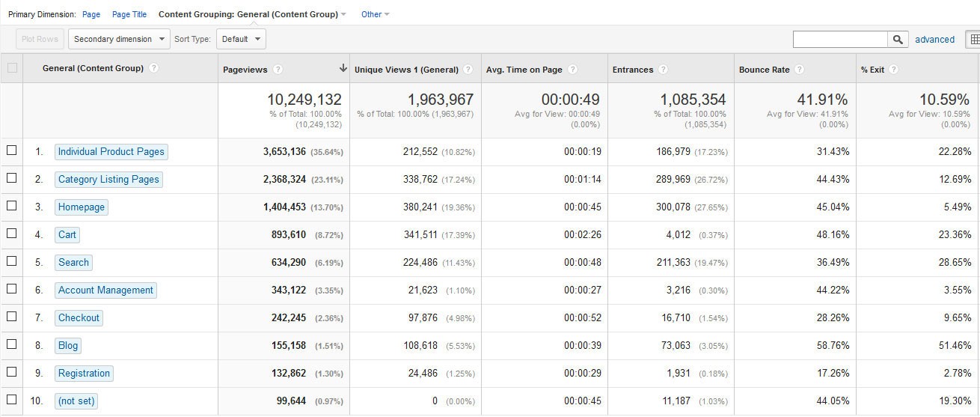Click the Plot Rows button
The width and height of the screenshot is (980, 417).
tap(40, 39)
